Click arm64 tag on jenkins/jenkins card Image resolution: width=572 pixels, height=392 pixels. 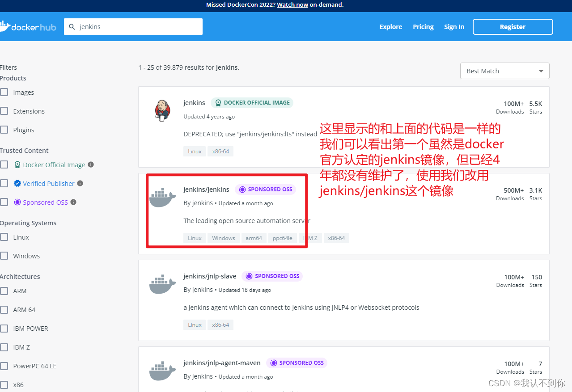click(254, 238)
